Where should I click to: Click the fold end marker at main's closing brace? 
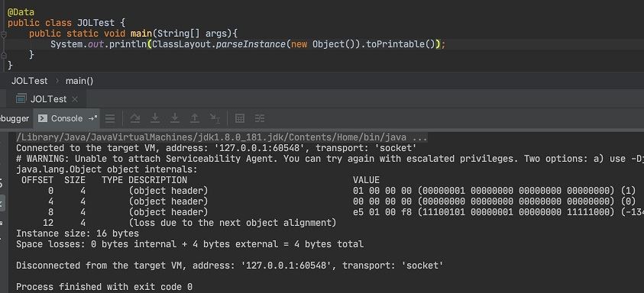click(4, 55)
